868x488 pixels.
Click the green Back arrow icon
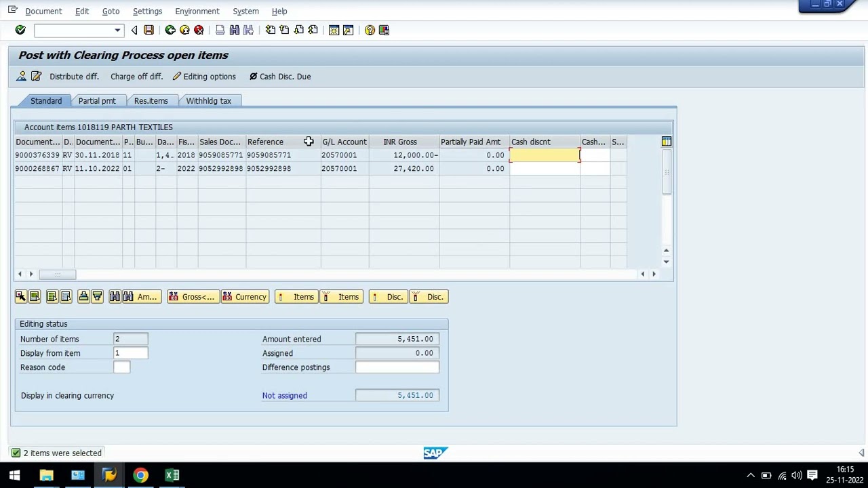170,30
